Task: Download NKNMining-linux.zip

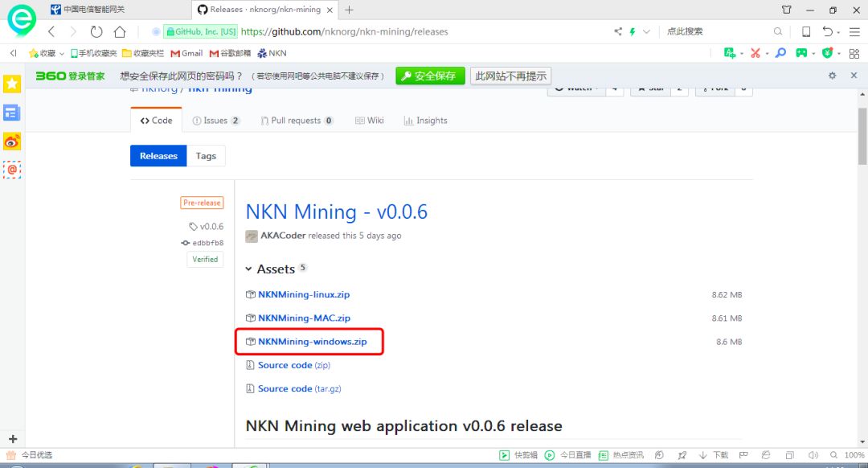Action: [x=303, y=294]
